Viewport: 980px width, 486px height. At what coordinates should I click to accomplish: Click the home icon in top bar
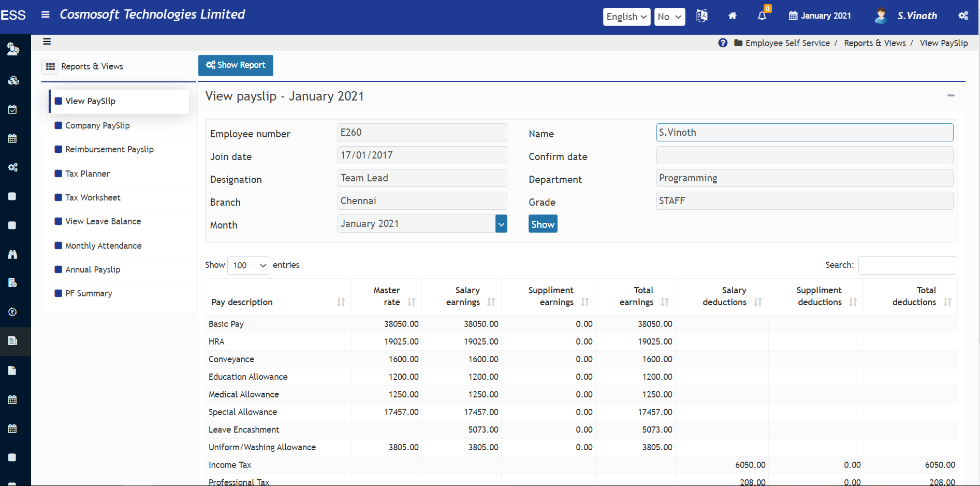[x=732, y=16]
